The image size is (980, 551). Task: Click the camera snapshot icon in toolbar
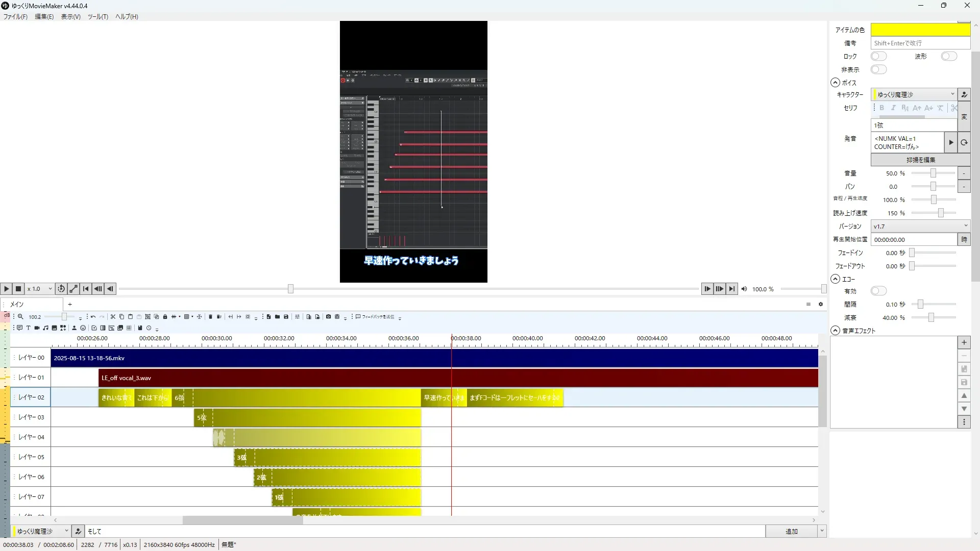tap(328, 317)
